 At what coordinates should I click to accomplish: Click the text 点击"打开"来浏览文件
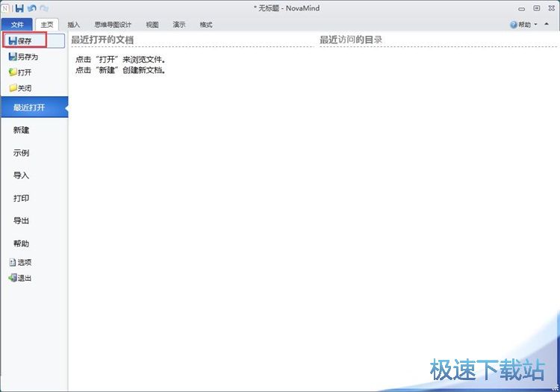click(x=121, y=60)
